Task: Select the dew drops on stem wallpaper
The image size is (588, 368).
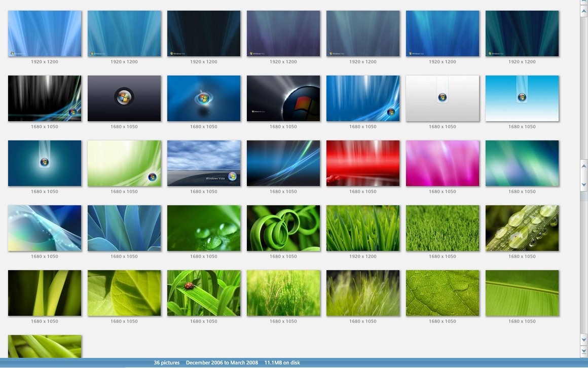Action: 522,228
